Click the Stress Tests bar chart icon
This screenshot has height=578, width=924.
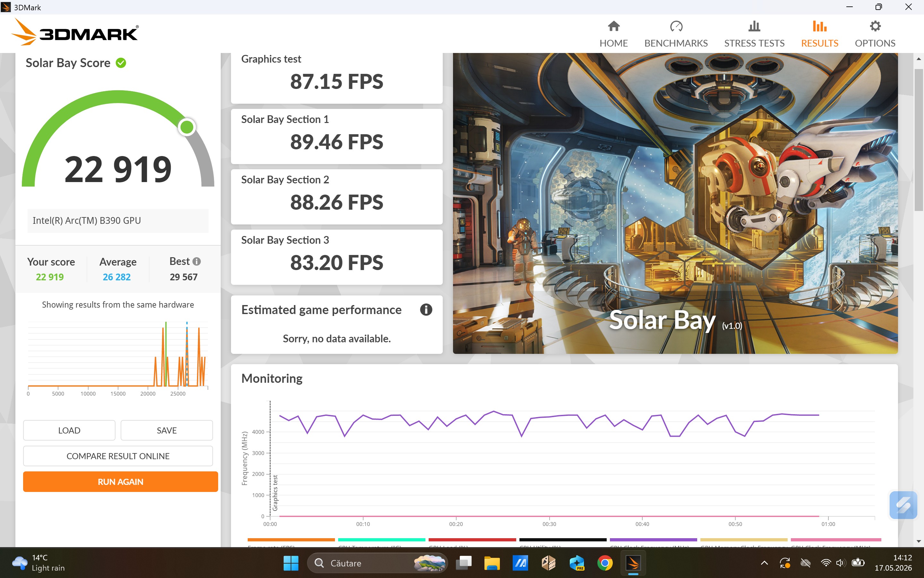click(x=754, y=26)
